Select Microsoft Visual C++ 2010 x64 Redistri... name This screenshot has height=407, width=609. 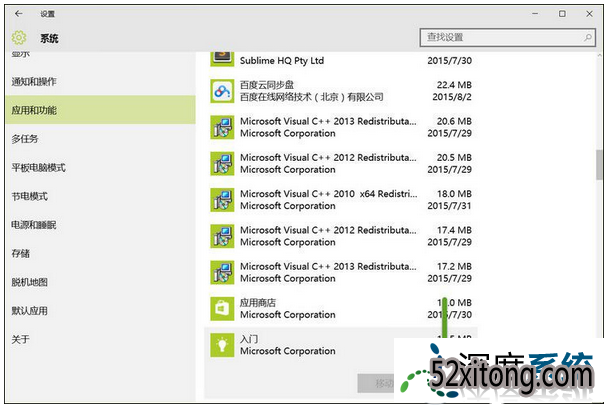pyautogui.click(x=329, y=193)
